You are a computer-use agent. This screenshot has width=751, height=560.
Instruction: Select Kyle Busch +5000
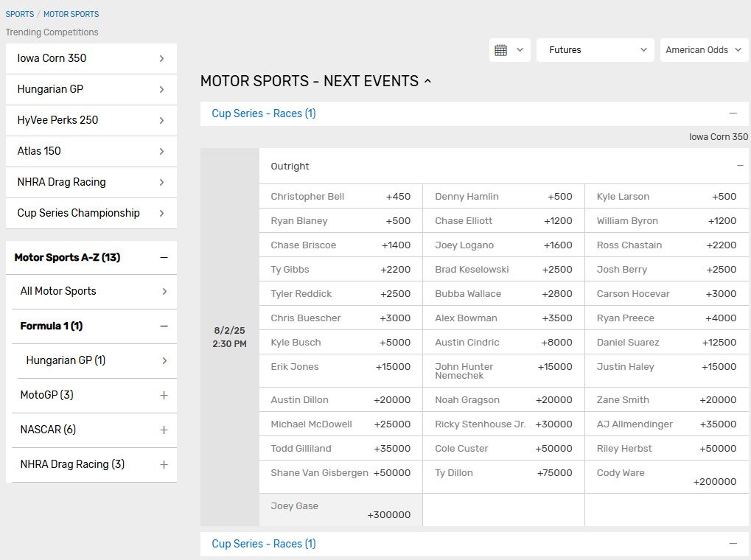[x=340, y=343]
